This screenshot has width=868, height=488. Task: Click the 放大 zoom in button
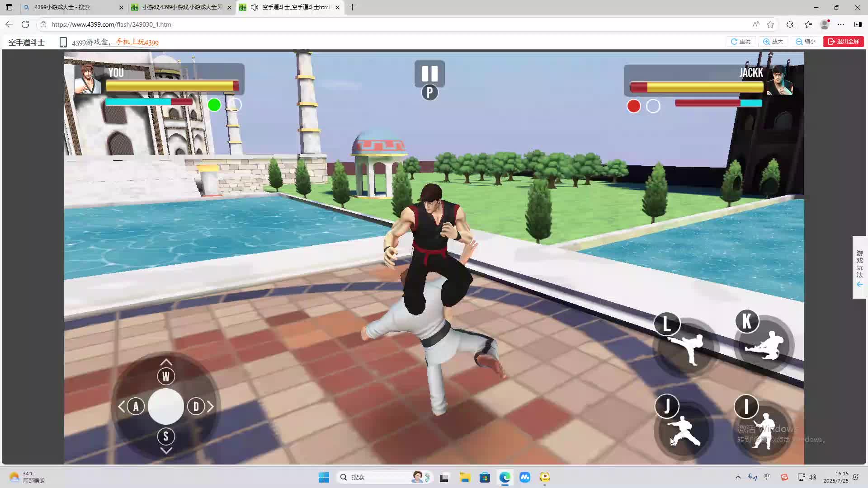coord(773,42)
